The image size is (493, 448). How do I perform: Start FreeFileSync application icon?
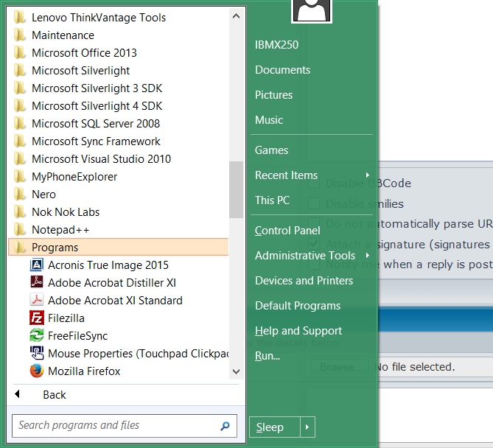(37, 336)
